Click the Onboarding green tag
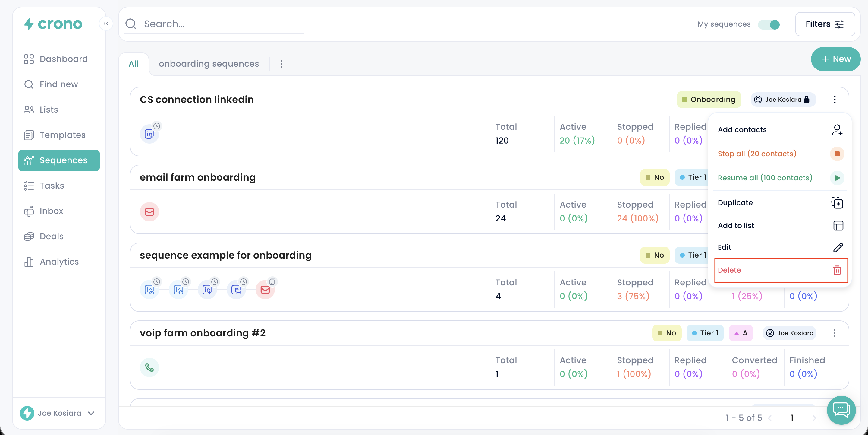Viewport: 868px width, 435px height. coord(708,100)
